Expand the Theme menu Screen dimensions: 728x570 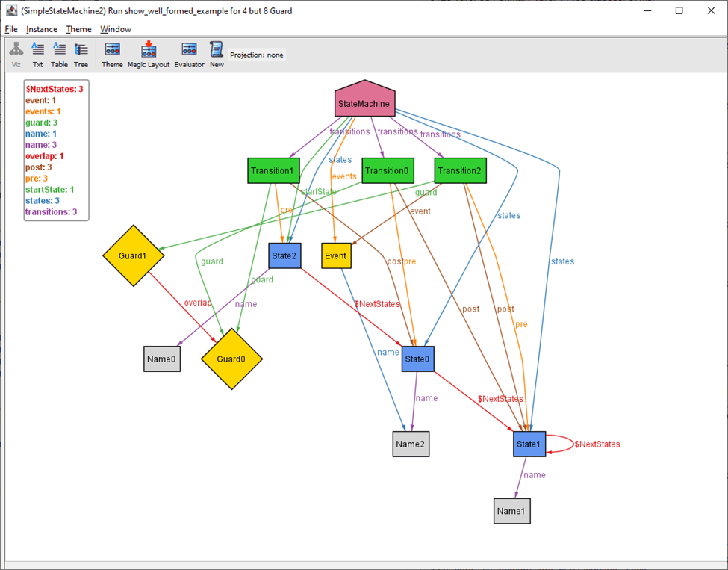(x=78, y=29)
